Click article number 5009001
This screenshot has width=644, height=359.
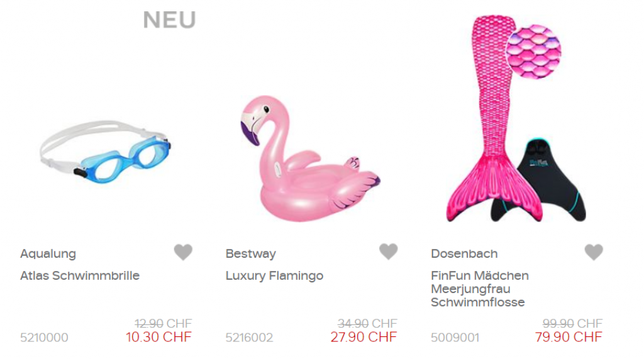pyautogui.click(x=455, y=338)
